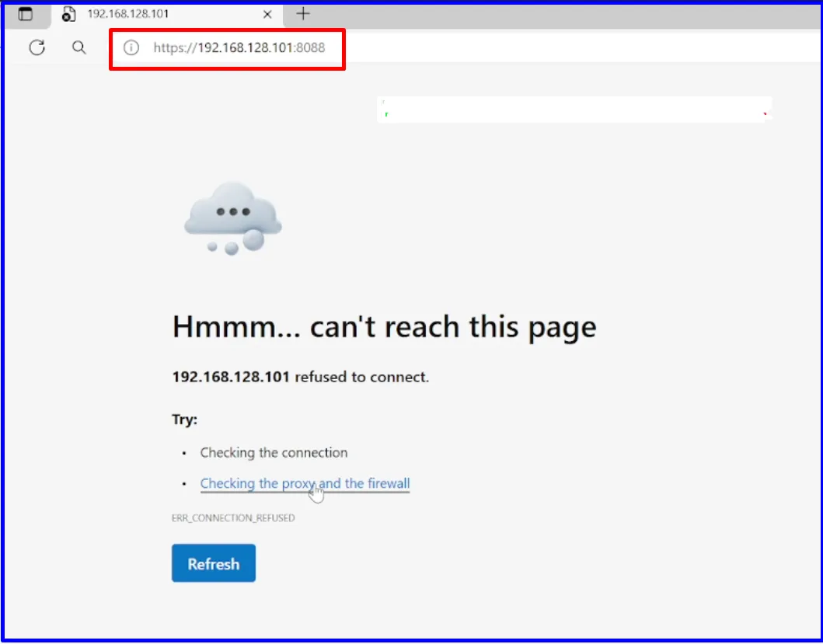The height and width of the screenshot is (644, 823).
Task: Open a new tab with plus icon
Action: 303,14
